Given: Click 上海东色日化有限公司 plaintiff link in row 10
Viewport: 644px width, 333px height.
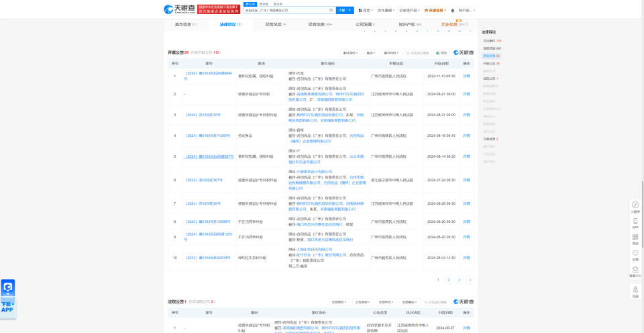Looking at the screenshot, I should (314, 249).
